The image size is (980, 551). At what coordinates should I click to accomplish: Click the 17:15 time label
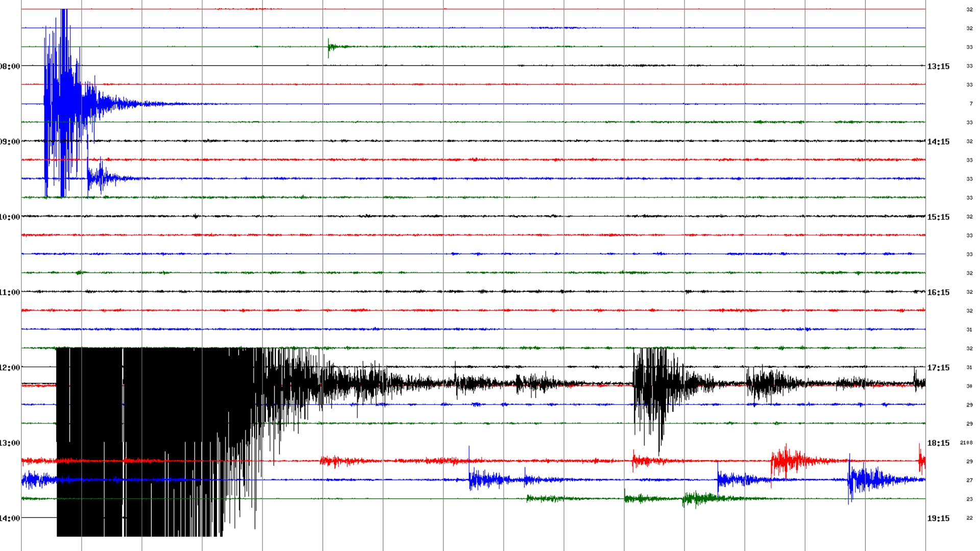tap(938, 368)
